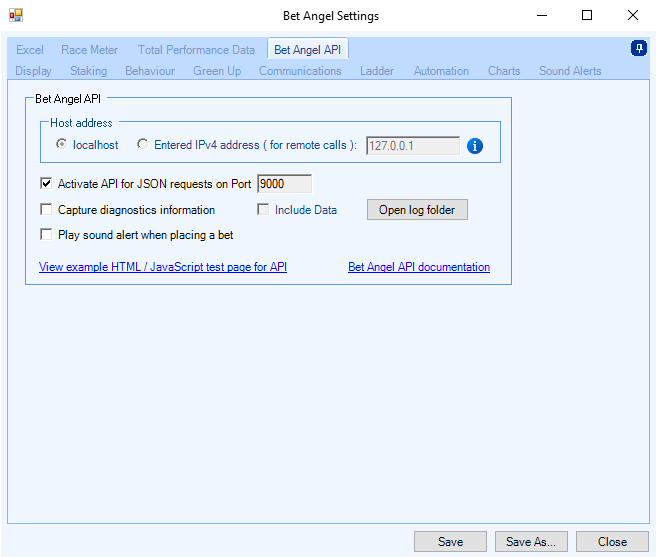657x558 pixels.
Task: Open the Total Performance Data tab
Action: coord(196,50)
